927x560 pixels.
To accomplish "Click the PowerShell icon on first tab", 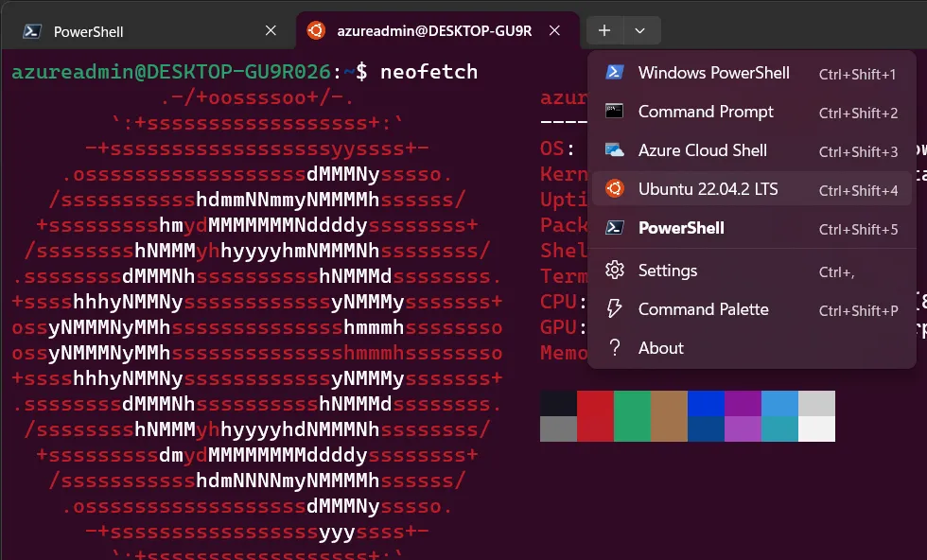I will [x=31, y=31].
